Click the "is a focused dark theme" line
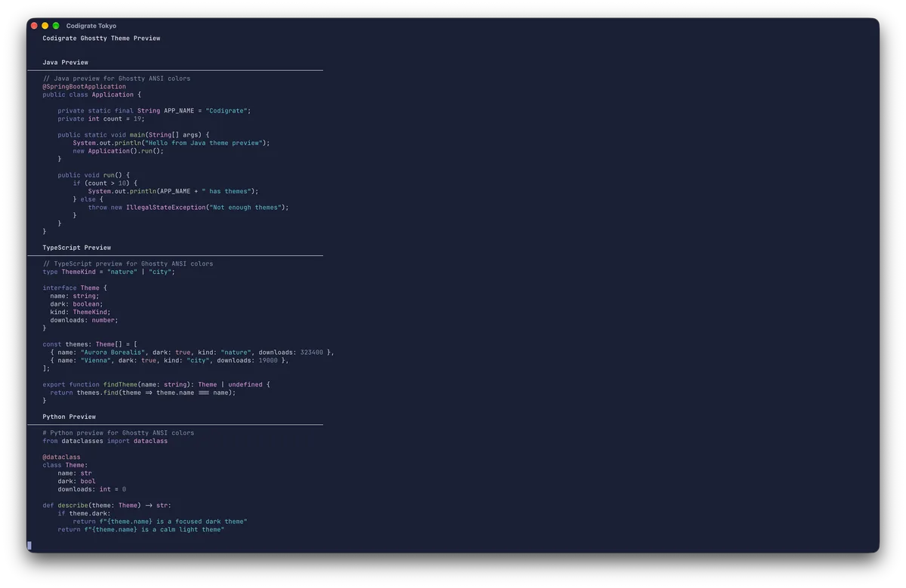This screenshot has height=588, width=906. 160,522
